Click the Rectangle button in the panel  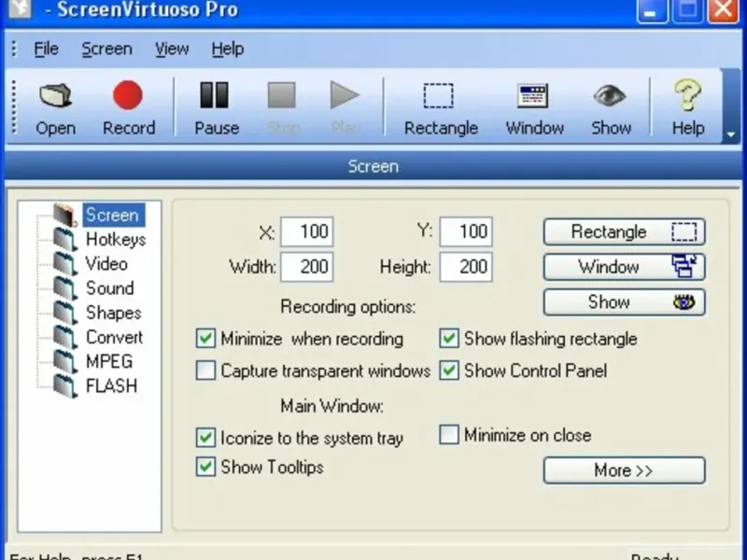pos(624,231)
